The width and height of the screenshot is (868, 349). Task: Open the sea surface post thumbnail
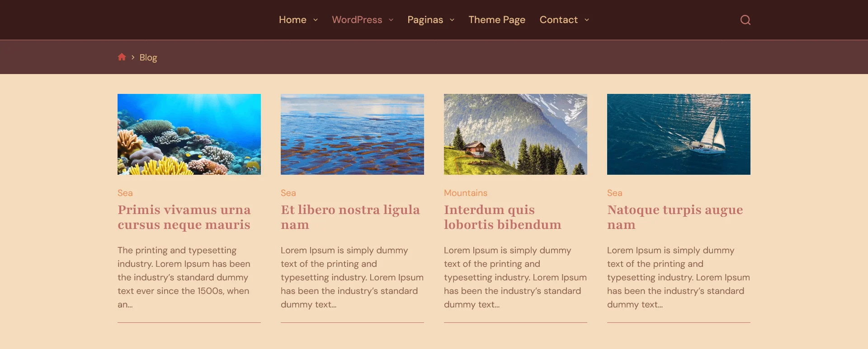[x=352, y=134]
